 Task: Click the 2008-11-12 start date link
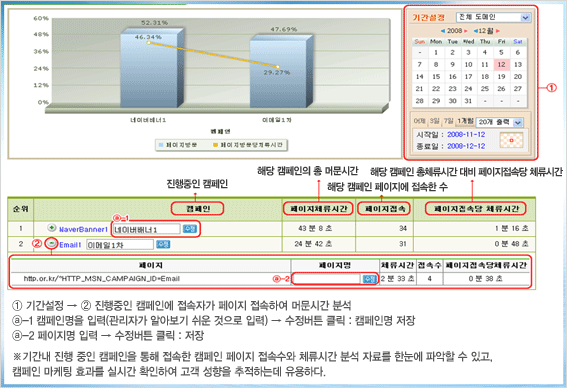[x=466, y=135]
